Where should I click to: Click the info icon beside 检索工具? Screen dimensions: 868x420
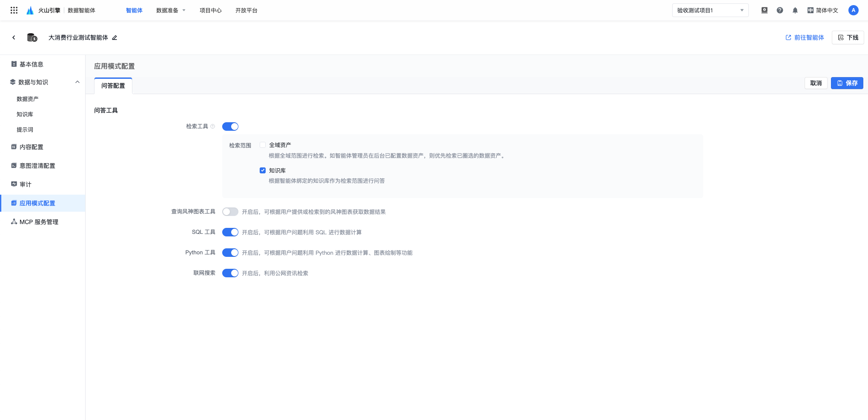[213, 126]
